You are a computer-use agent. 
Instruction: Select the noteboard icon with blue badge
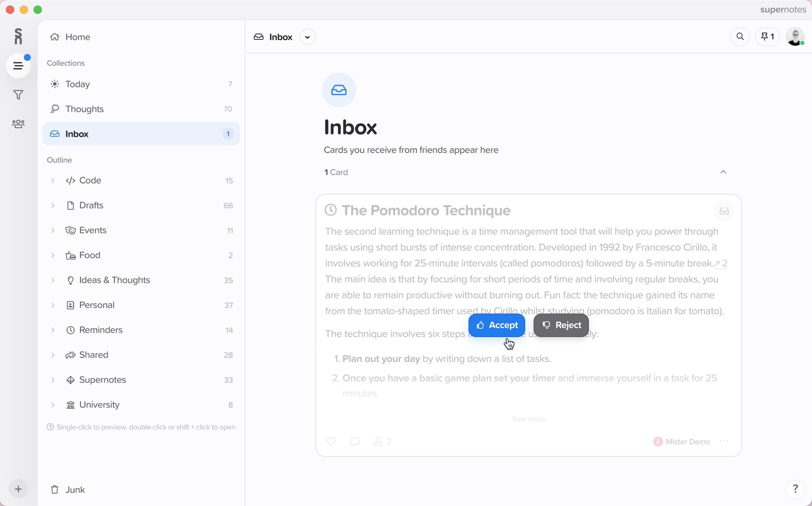click(18, 66)
